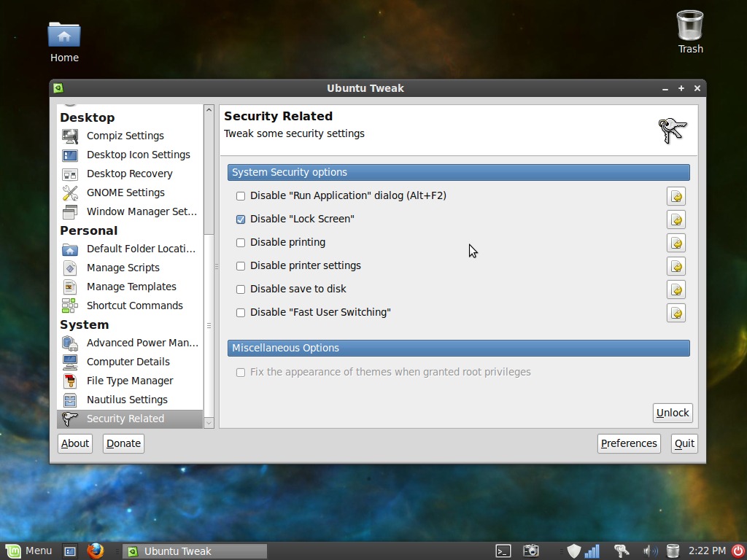The height and width of the screenshot is (560, 747).
Task: Open Computer Details monitor icon
Action: 70,362
